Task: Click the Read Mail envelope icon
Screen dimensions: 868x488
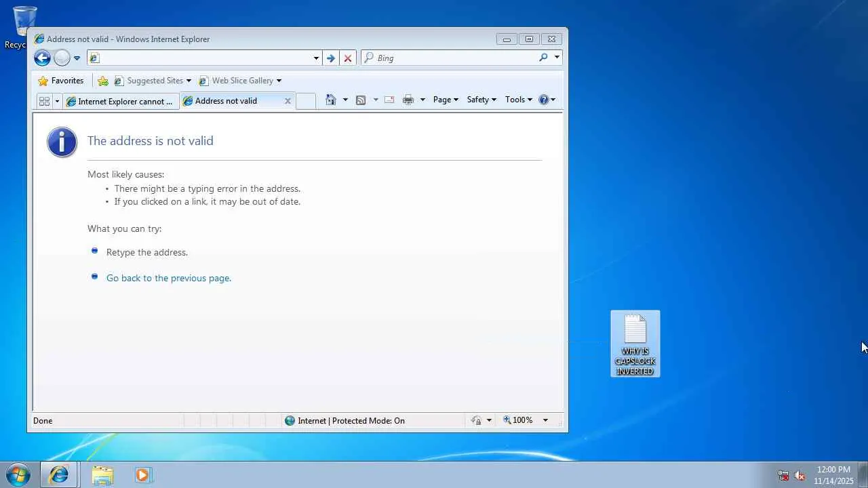Action: click(389, 100)
